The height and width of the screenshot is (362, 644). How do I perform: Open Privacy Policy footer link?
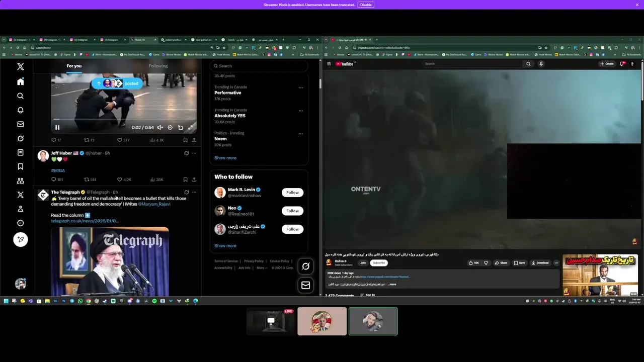click(254, 261)
